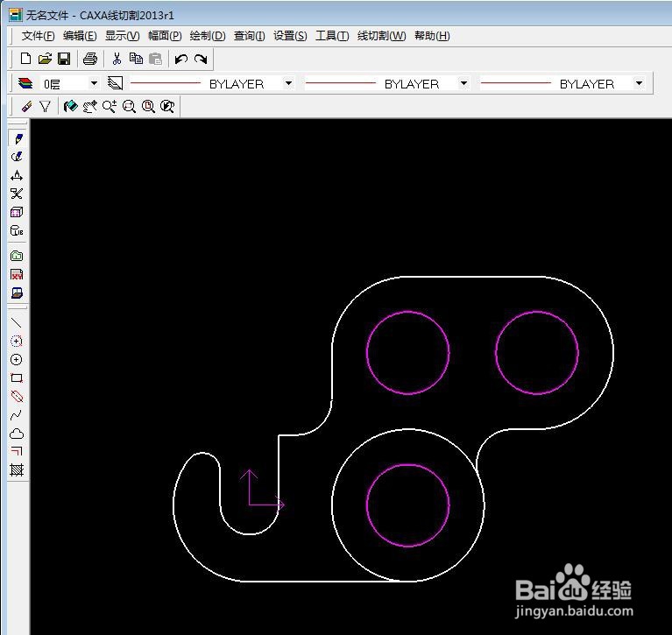Open the 编辑(E) menu
Image resolution: width=672 pixels, height=635 pixels.
point(80,36)
